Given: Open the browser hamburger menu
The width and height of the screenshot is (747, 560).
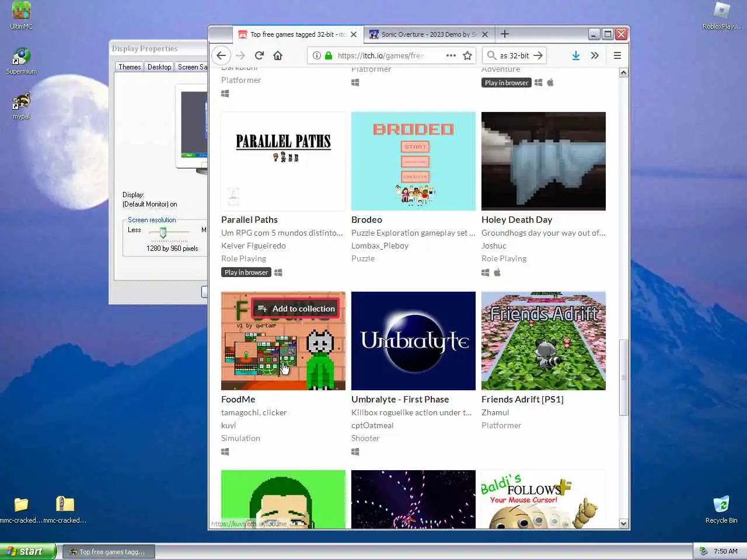Looking at the screenshot, I should click(x=617, y=55).
